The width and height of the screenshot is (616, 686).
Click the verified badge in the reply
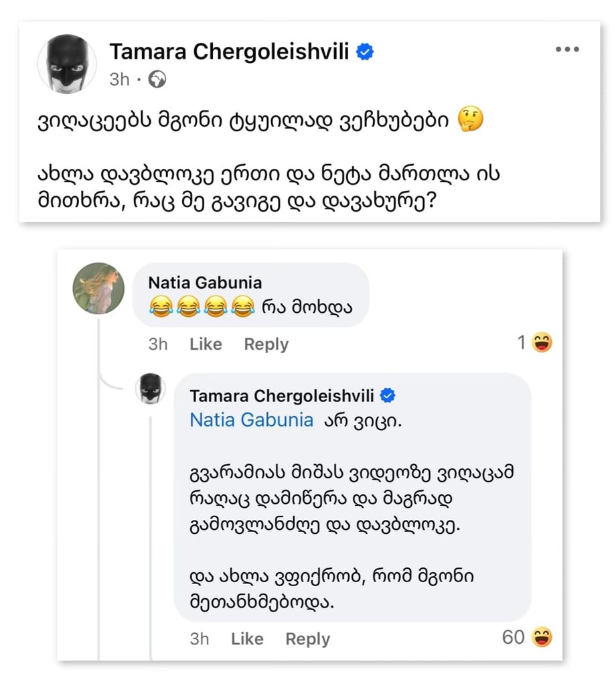(x=387, y=396)
